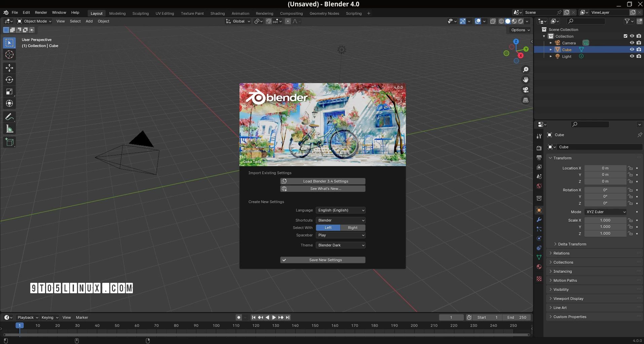Open the Tool properties tab
The height and width of the screenshot is (344, 644).
point(539,136)
